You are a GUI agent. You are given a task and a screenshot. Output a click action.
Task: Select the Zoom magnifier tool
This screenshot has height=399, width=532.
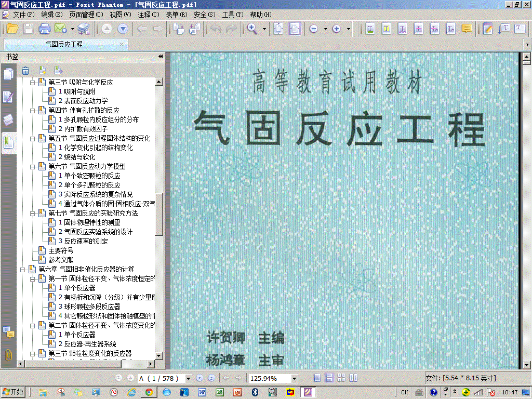coord(252,29)
